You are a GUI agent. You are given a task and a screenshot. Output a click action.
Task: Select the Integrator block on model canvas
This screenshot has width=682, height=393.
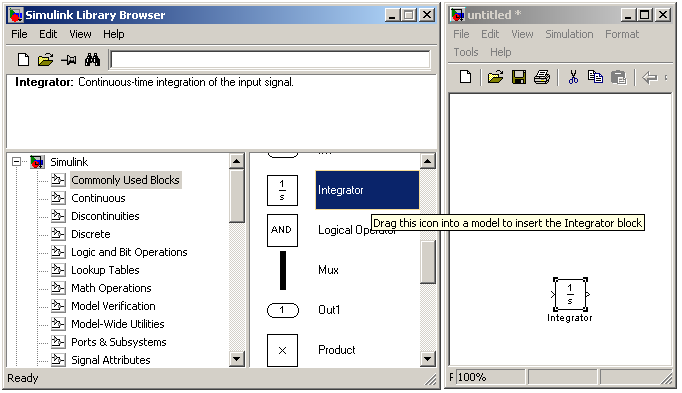pyautogui.click(x=570, y=295)
